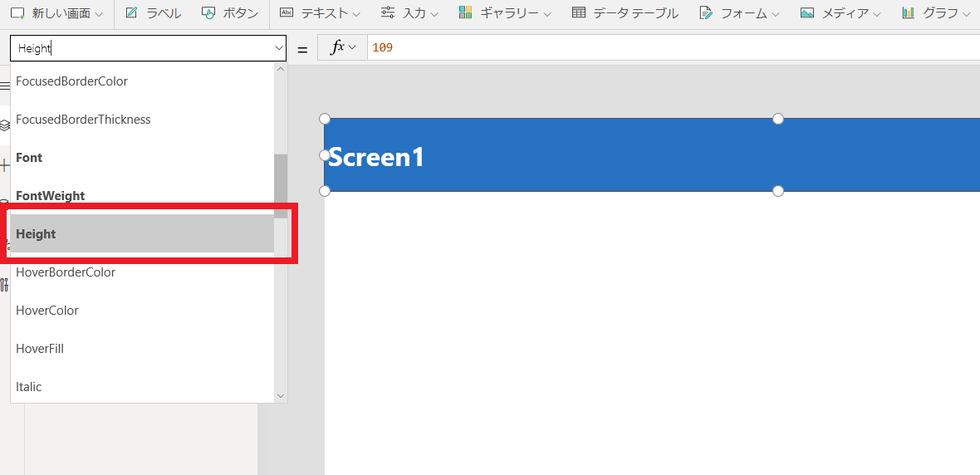Select the HoverBorderColor property
The height and width of the screenshot is (475, 980).
click(x=142, y=272)
